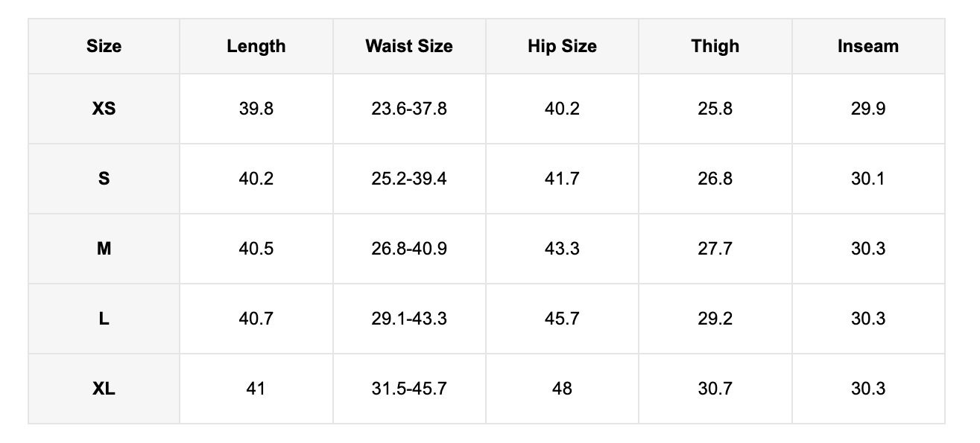Click the 29.9 inseam cell
Viewport: 980px width, 443px height.
click(868, 109)
